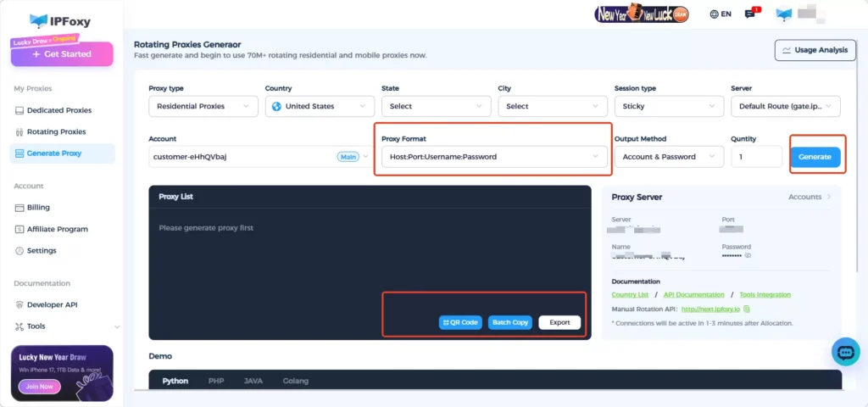Open the live chat support bubble
868x407 pixels.
[x=845, y=352]
